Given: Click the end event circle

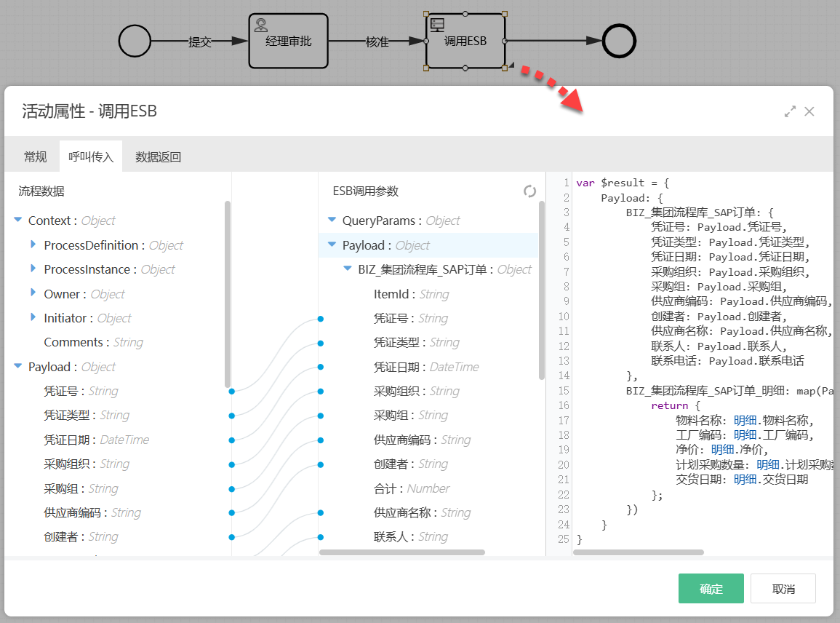Looking at the screenshot, I should [x=619, y=41].
